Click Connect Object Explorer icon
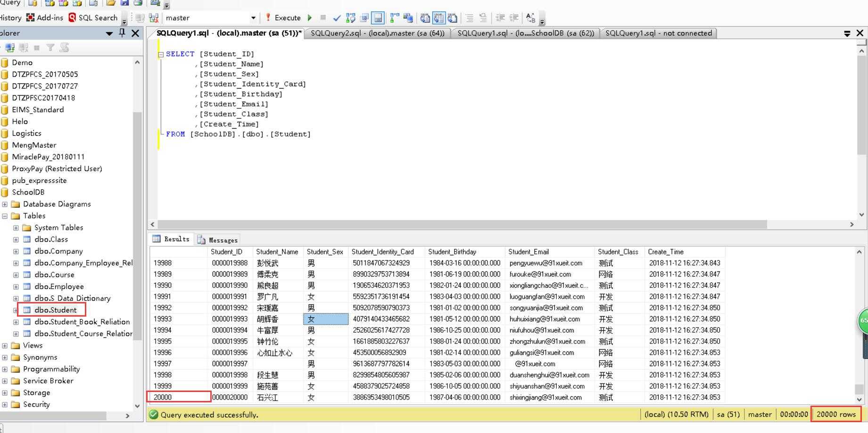The width and height of the screenshot is (868, 433). pos(10,48)
